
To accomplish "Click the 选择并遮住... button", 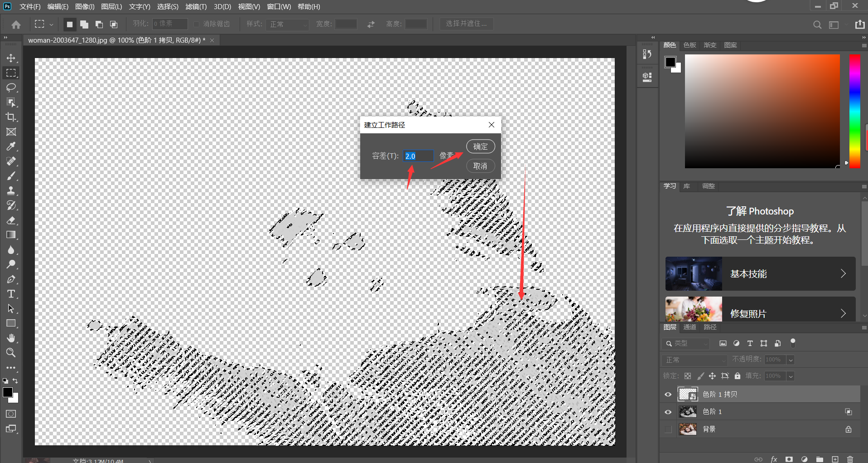I will (467, 24).
